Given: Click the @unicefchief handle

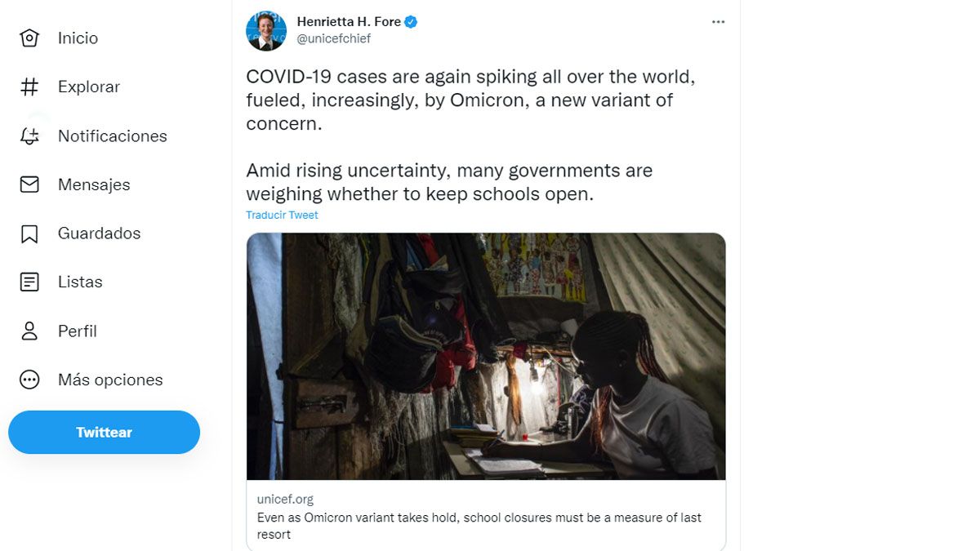Looking at the screenshot, I should 333,38.
